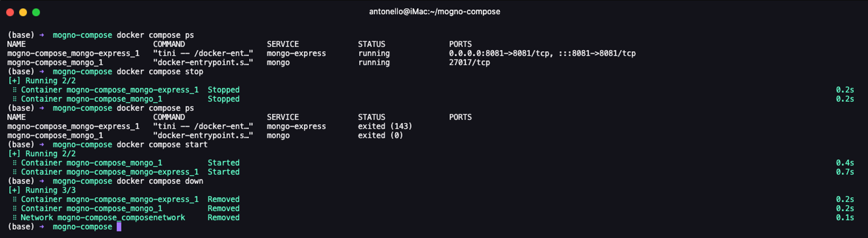Click the 'Running 3/3' progress line

click(x=50, y=190)
